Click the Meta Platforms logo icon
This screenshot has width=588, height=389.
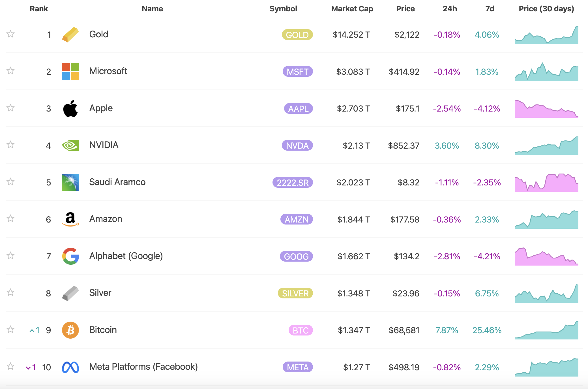(70, 367)
